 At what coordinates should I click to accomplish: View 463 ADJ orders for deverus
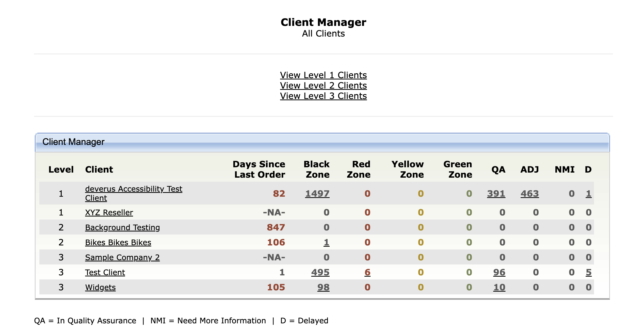530,194
